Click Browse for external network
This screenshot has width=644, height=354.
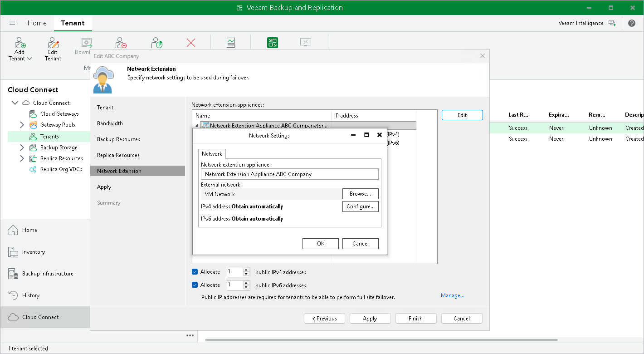pyautogui.click(x=360, y=194)
